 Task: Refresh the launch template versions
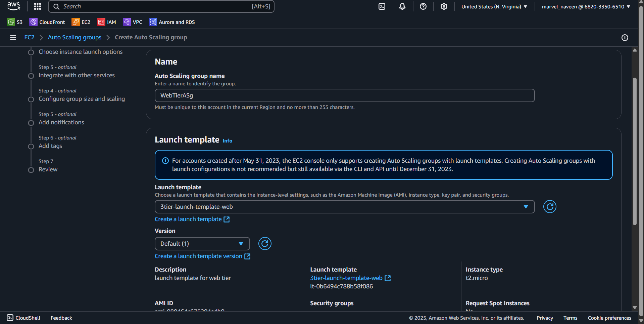(265, 244)
